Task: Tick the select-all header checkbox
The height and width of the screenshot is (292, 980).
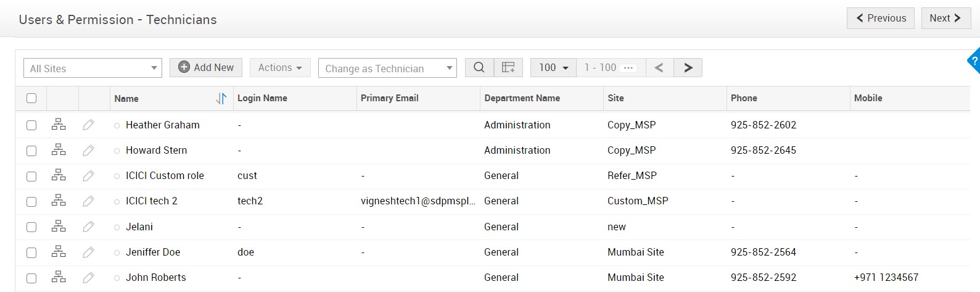Action: 31,98
